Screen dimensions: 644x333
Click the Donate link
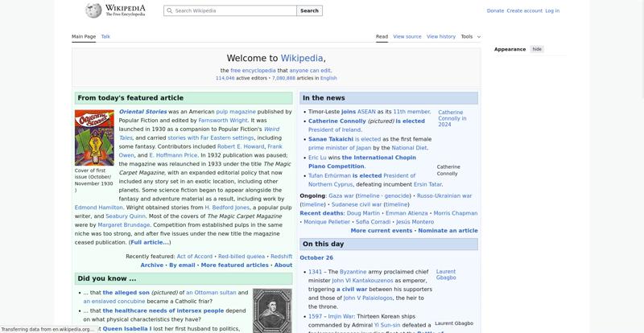coord(495,11)
